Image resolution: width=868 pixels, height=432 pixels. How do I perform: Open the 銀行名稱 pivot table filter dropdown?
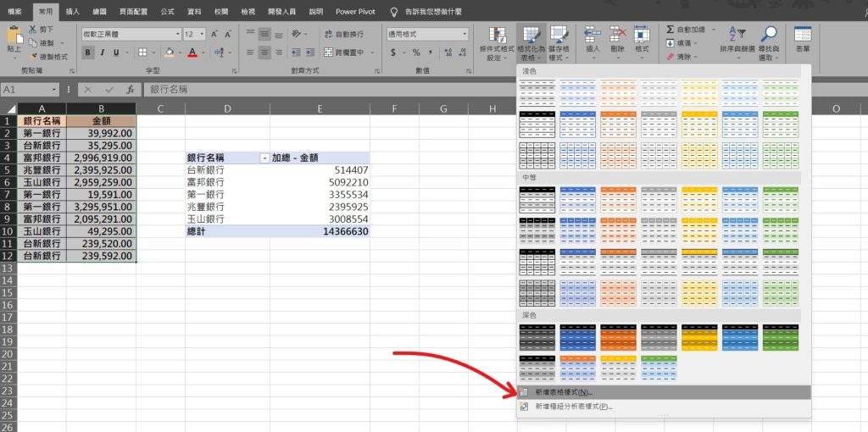(264, 158)
